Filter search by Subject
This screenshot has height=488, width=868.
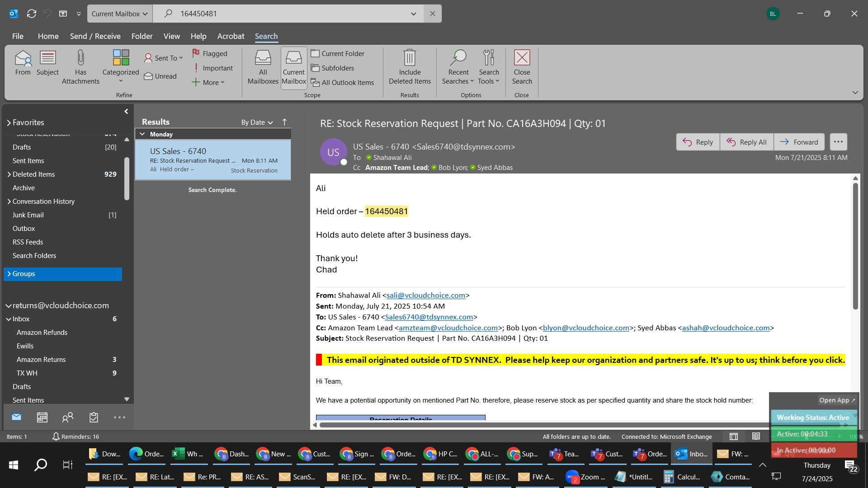47,63
